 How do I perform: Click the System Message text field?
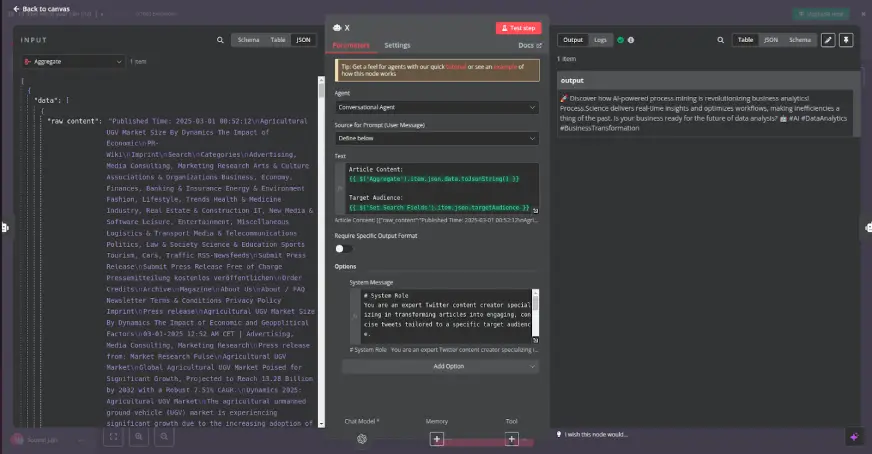pos(440,316)
